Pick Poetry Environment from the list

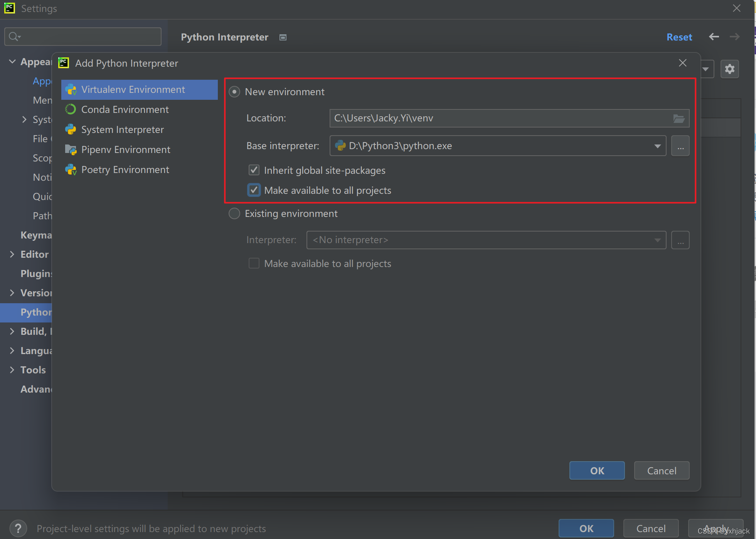tap(125, 170)
